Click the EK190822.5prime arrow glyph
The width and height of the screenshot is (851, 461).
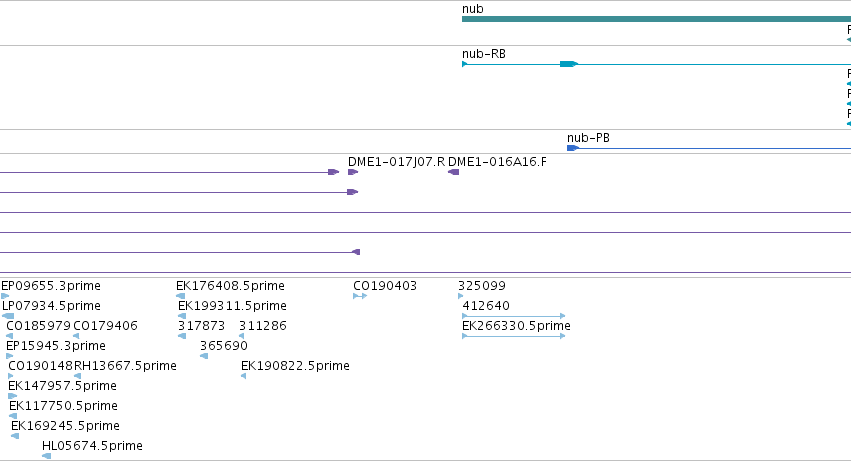coord(244,376)
